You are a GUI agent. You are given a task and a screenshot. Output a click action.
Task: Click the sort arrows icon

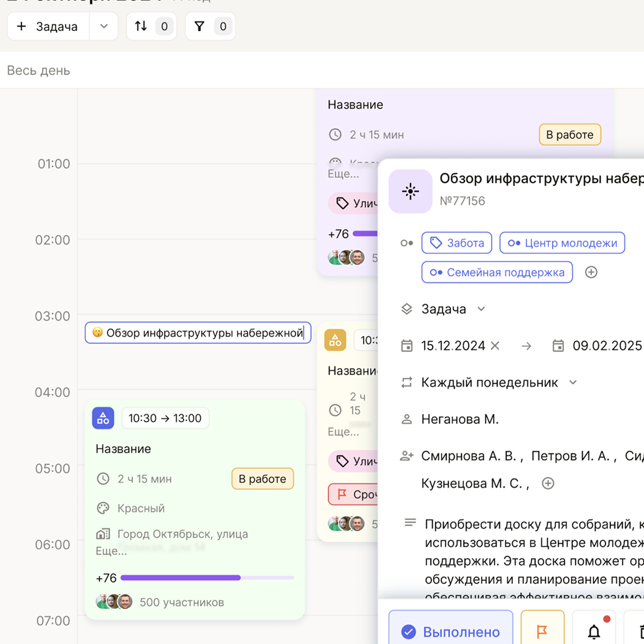pos(141,26)
